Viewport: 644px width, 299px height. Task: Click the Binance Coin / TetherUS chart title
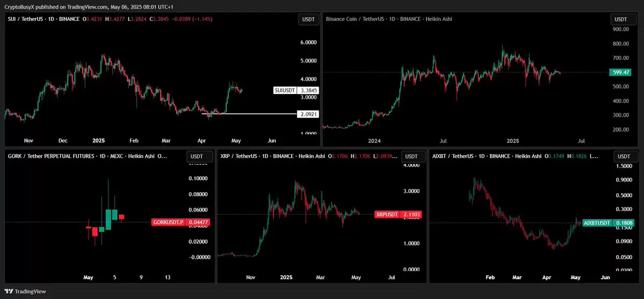389,19
